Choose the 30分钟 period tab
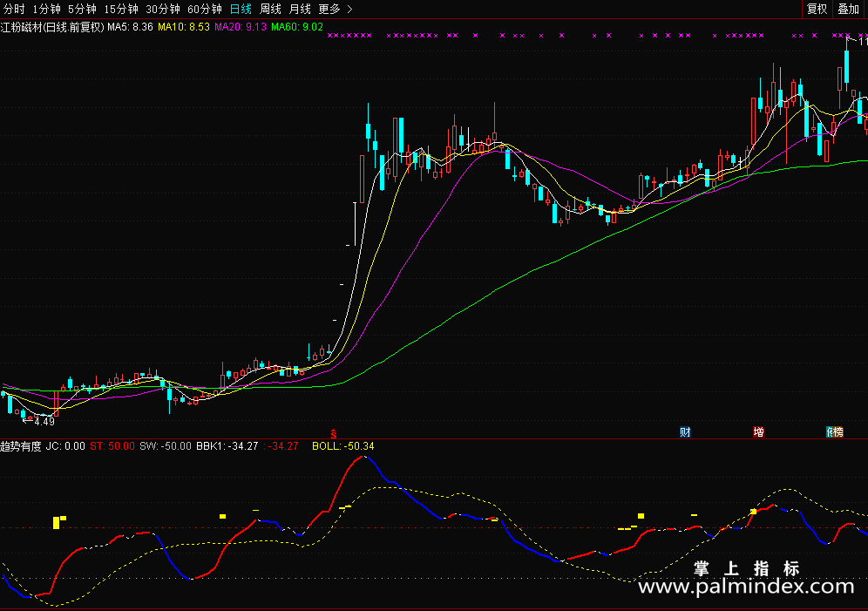Image resolution: width=868 pixels, height=611 pixels. pos(162,9)
